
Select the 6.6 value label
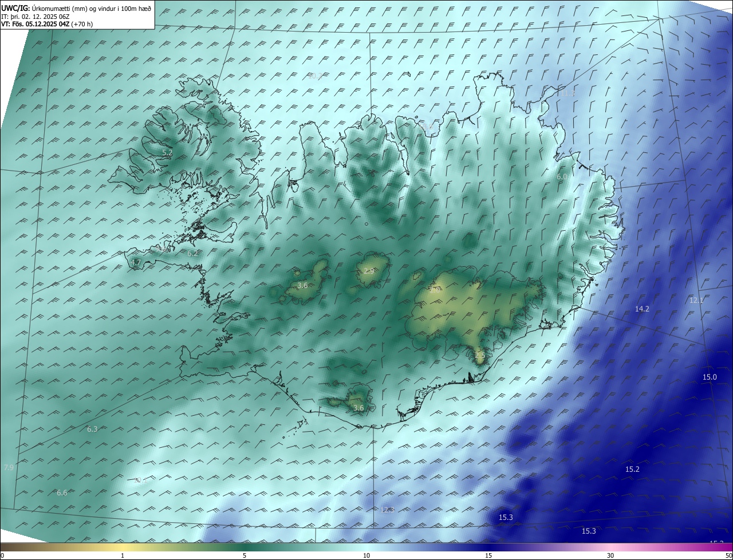click(62, 493)
